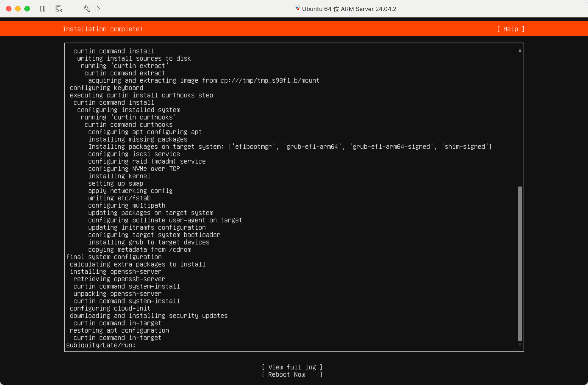Open virtual machine settings wrench icon
588x385 pixels.
(x=87, y=9)
